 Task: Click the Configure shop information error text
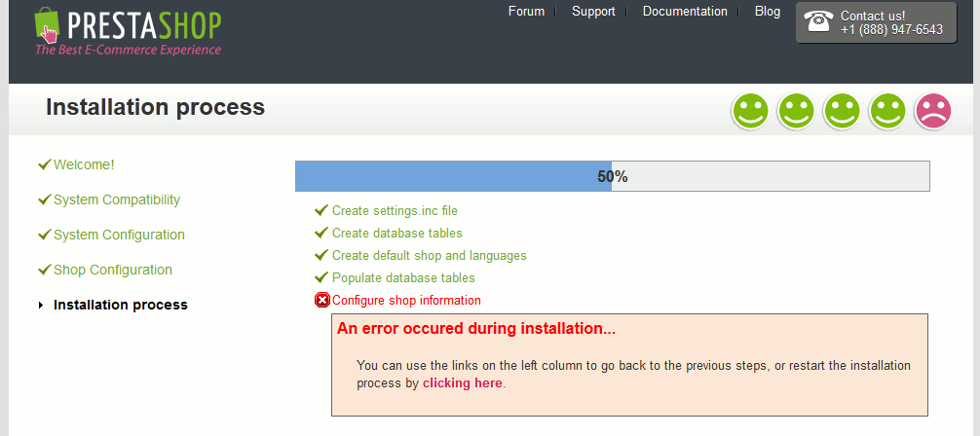click(x=407, y=301)
